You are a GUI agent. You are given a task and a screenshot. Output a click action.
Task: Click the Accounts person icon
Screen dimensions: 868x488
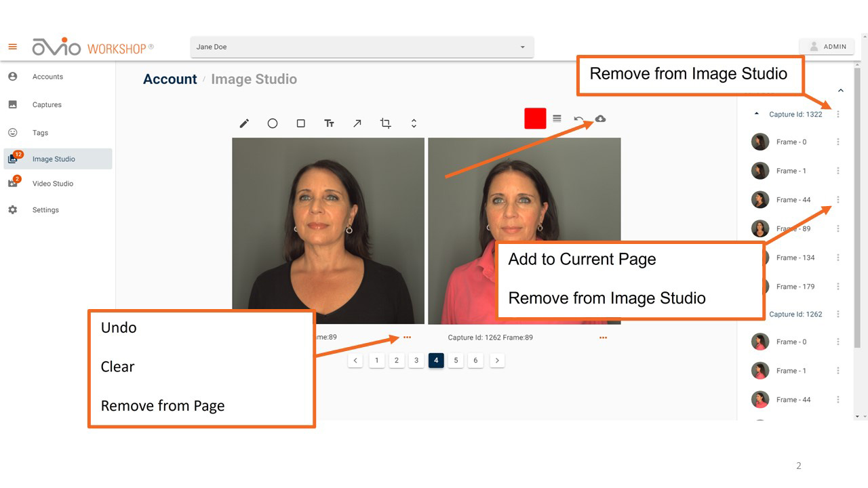click(12, 77)
